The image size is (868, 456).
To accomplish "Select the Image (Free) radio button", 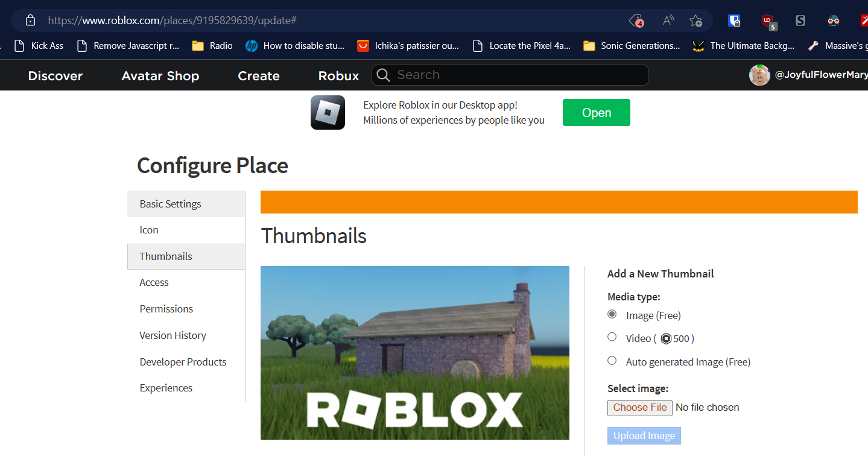I will pos(612,314).
